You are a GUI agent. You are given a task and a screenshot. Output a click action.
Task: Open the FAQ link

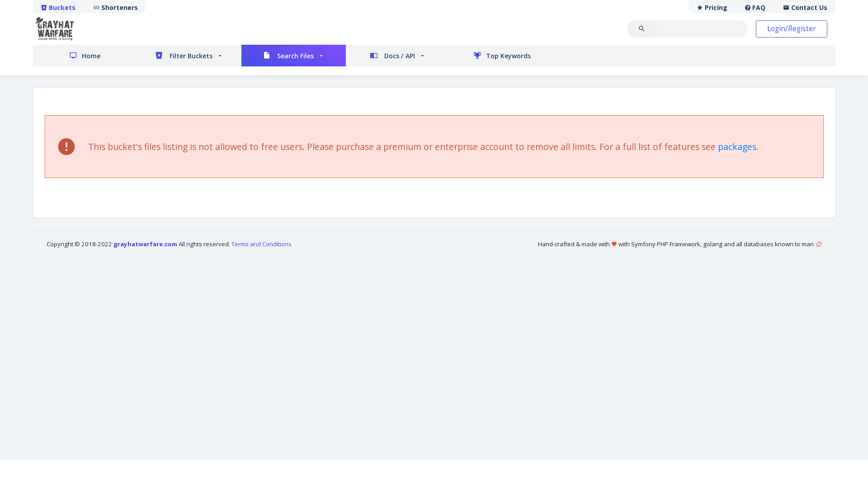(755, 7)
